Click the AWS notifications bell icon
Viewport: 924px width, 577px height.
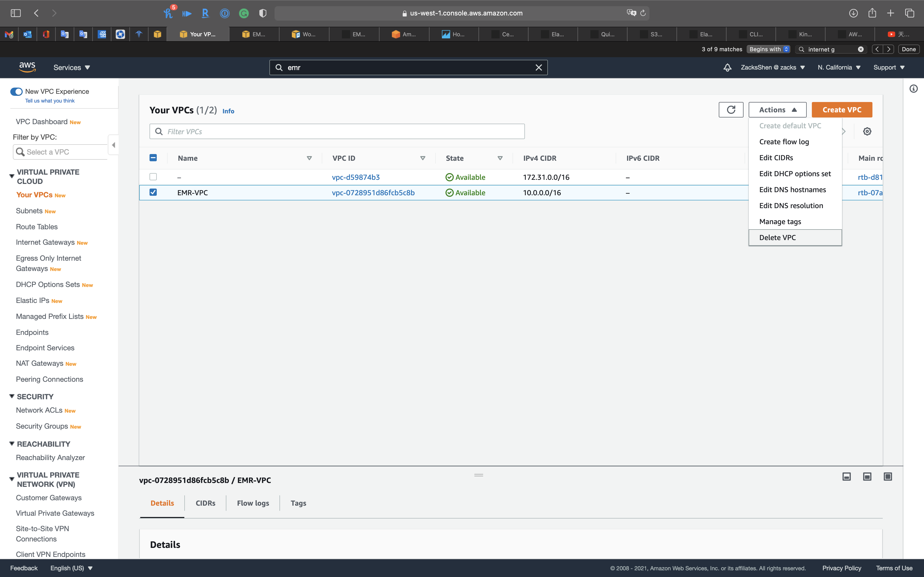click(x=727, y=67)
